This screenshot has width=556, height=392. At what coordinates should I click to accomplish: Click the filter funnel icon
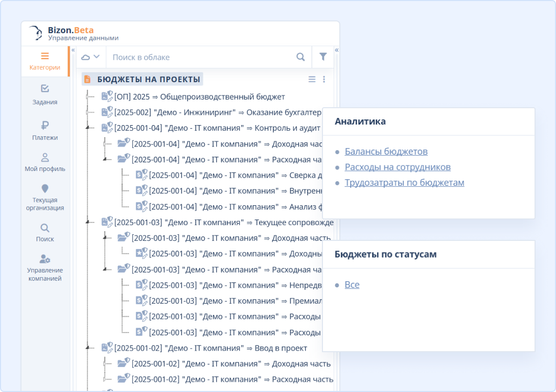pos(323,57)
